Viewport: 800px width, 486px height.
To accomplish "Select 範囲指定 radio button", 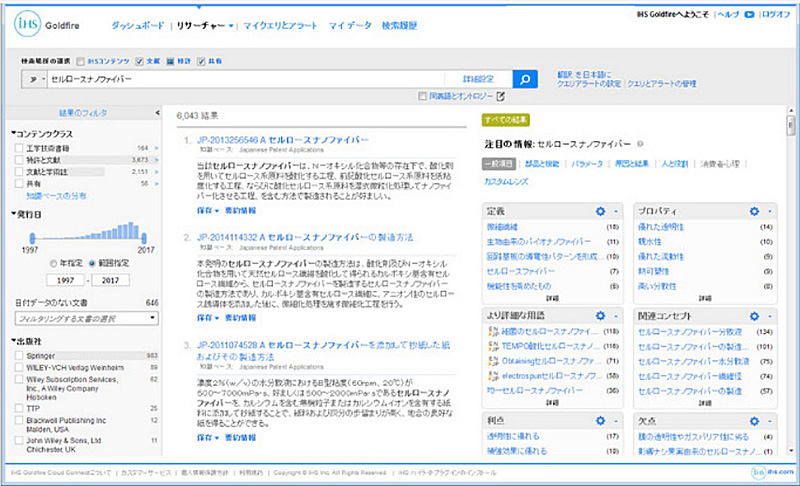I will point(92,263).
